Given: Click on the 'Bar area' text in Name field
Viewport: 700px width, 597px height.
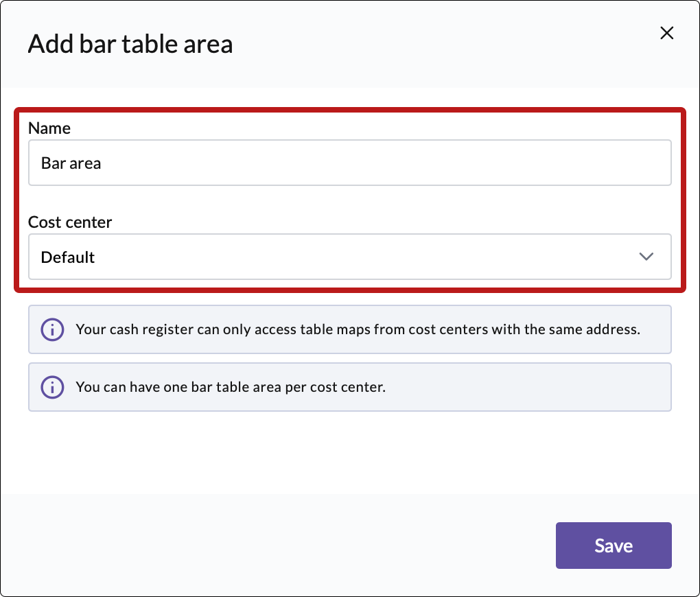Looking at the screenshot, I should [71, 163].
